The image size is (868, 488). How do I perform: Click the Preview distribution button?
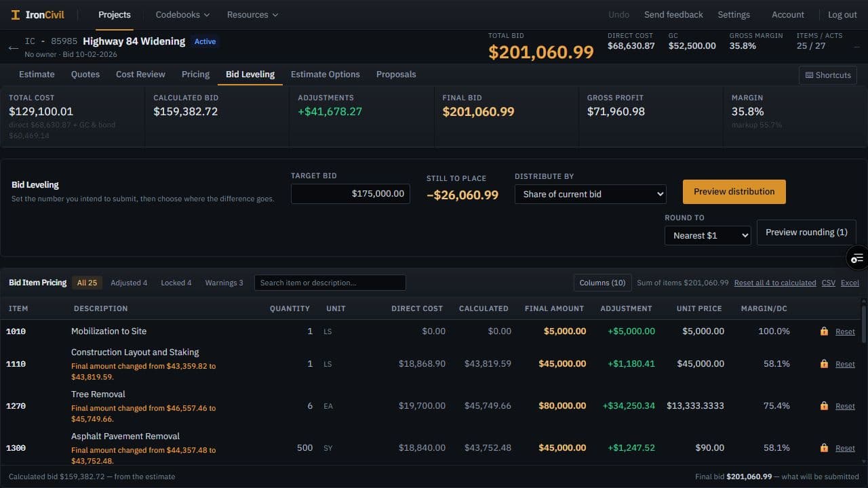point(734,192)
